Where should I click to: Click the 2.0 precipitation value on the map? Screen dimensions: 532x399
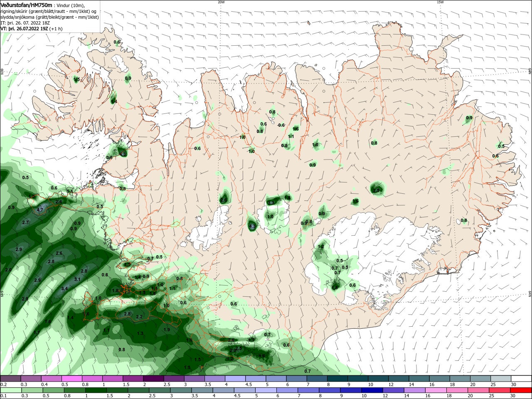click(x=8, y=270)
